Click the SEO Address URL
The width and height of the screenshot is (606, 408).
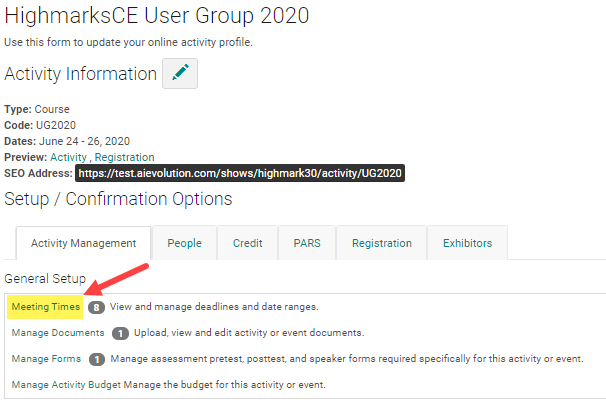coord(239,173)
